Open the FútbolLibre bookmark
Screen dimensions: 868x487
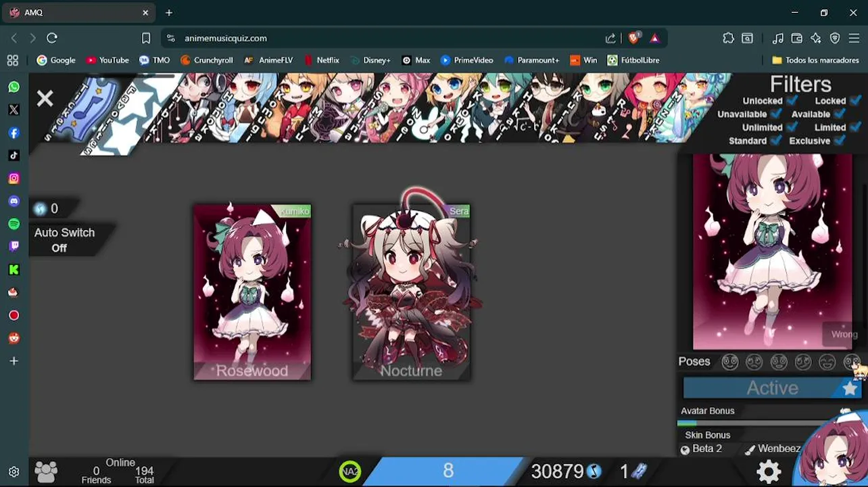(x=633, y=60)
